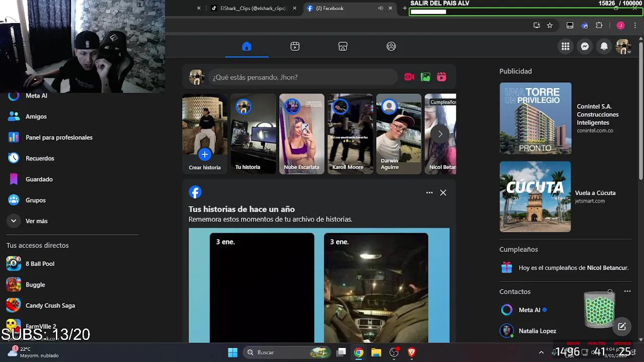Open the Facebook menu grid icon
Viewport: 644px width, 362px height.
pos(566,46)
